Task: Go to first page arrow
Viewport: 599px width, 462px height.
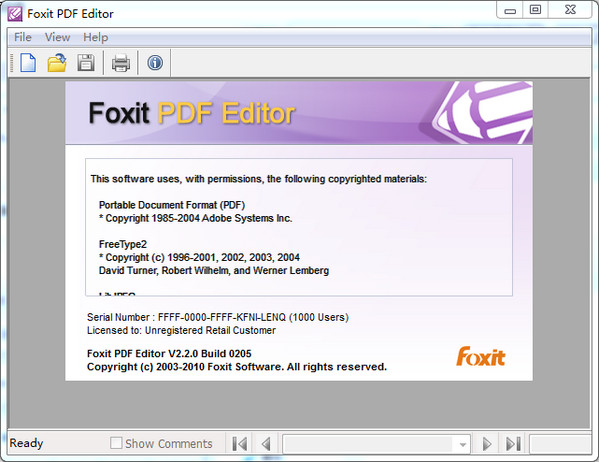Action: tap(240, 444)
